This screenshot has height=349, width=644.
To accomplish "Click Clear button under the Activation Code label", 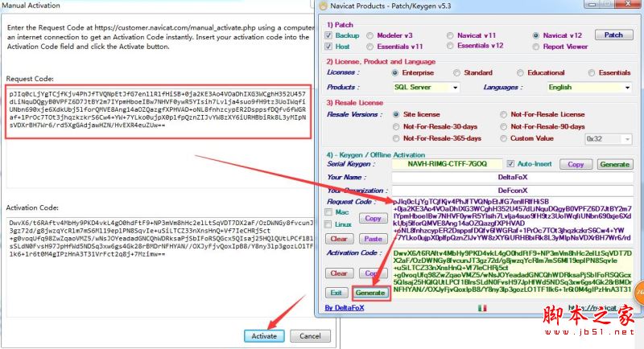I will pyautogui.click(x=339, y=273).
